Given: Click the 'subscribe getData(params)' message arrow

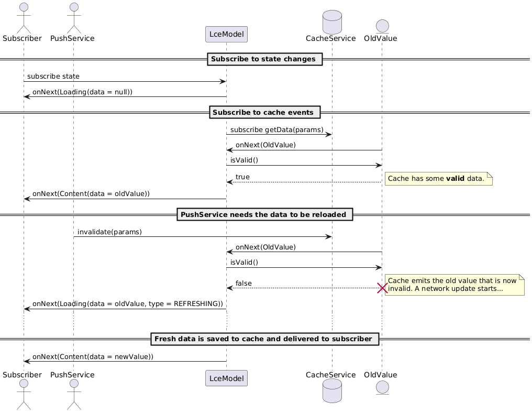Looking at the screenshot, I should tap(278, 134).
